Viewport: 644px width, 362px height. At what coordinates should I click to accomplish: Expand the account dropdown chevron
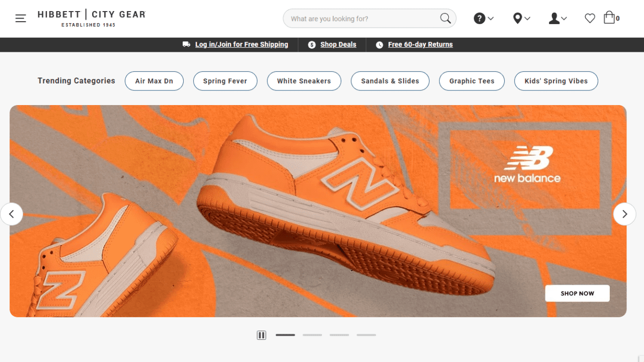[565, 19]
